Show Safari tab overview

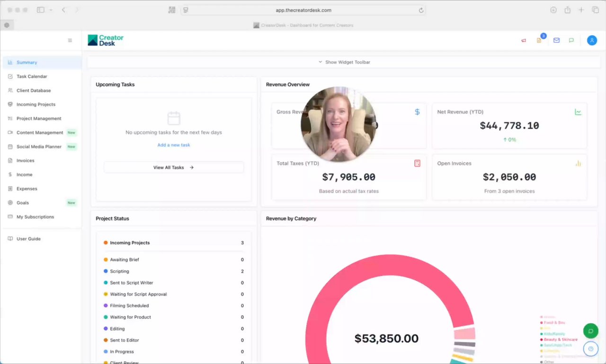[596, 10]
